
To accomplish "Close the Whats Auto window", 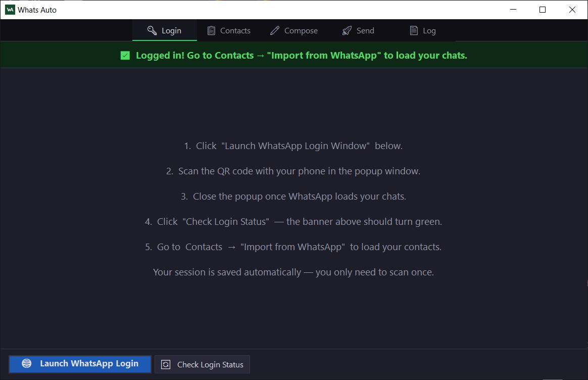I will pyautogui.click(x=572, y=10).
